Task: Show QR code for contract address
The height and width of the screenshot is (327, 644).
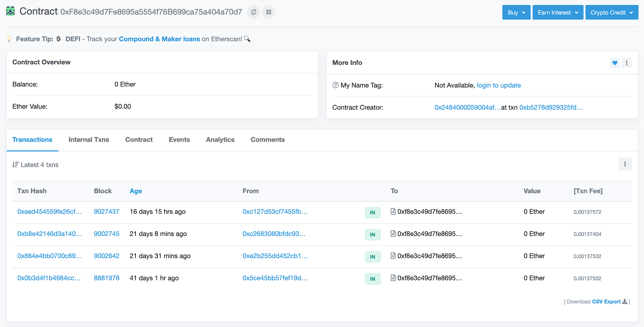Action: tap(269, 12)
